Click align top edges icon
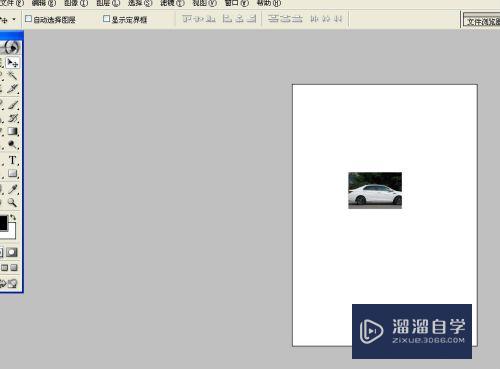 (x=187, y=19)
